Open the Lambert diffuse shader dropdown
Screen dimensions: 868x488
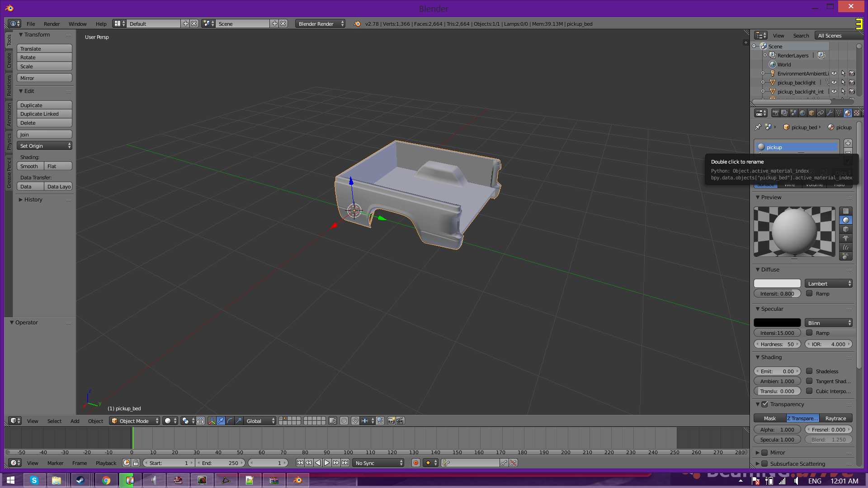point(828,284)
